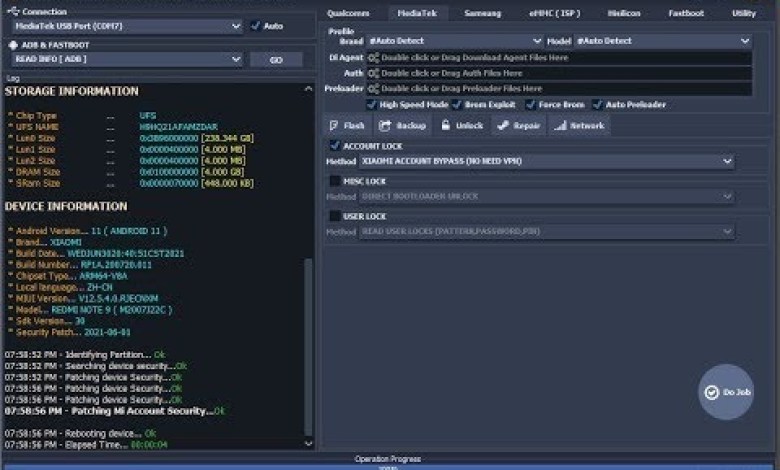Toggle Auto Preloader checkbox
This screenshot has height=470, width=780.
(597, 104)
